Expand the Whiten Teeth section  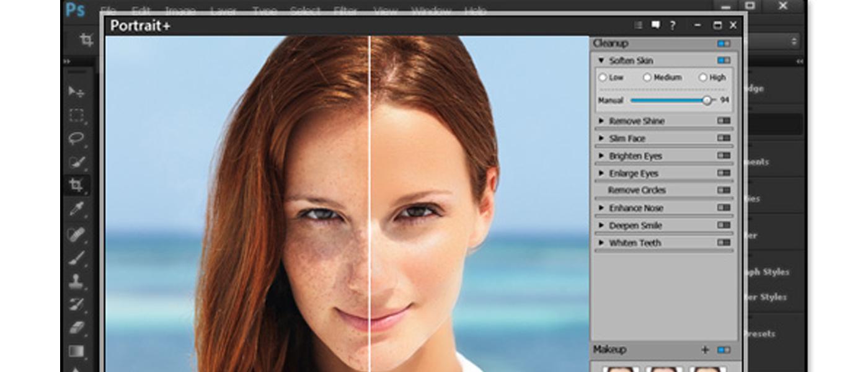pyautogui.click(x=601, y=242)
